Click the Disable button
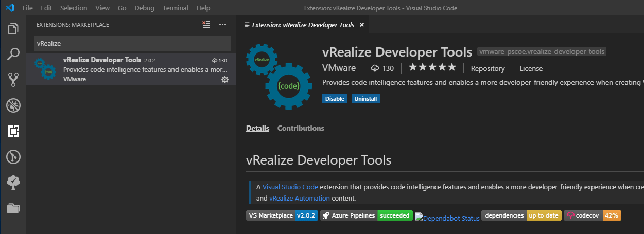This screenshot has width=644, height=234. [x=335, y=98]
